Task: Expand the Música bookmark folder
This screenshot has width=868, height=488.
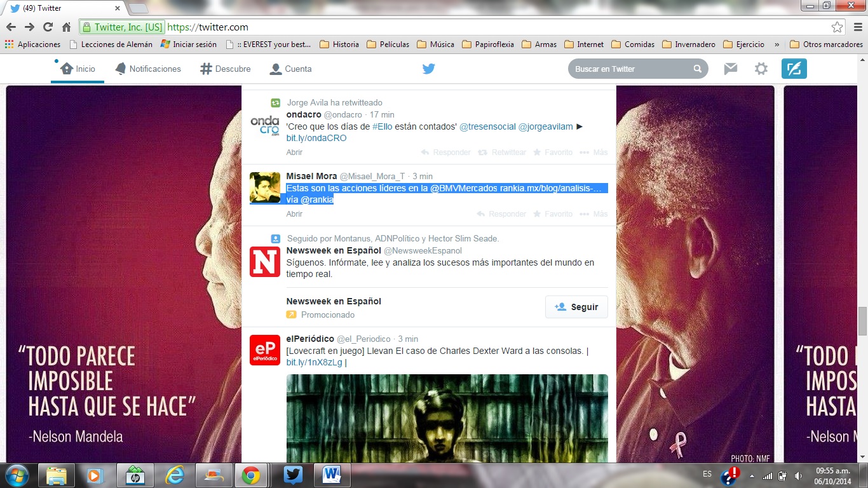Action: click(436, 44)
